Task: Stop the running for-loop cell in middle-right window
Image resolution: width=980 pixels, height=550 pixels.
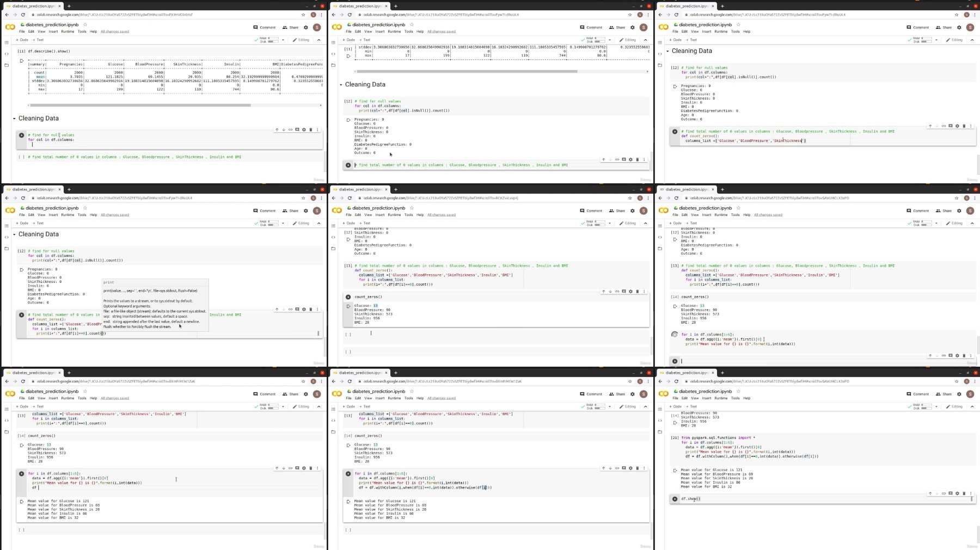Action: point(675,335)
